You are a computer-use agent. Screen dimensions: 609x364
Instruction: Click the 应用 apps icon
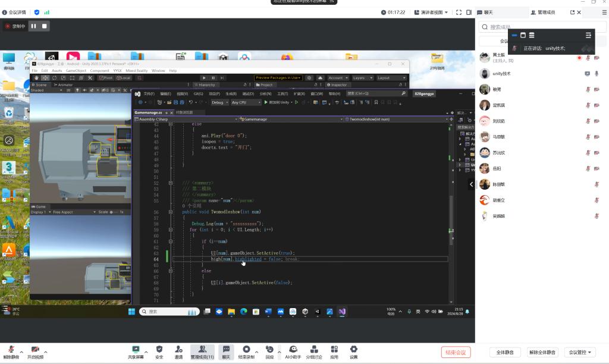[x=334, y=349]
